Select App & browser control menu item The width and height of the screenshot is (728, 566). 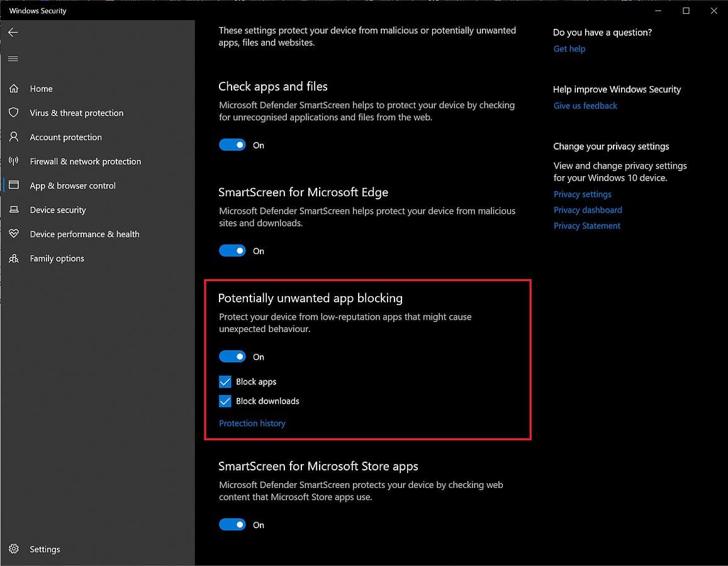tap(73, 186)
